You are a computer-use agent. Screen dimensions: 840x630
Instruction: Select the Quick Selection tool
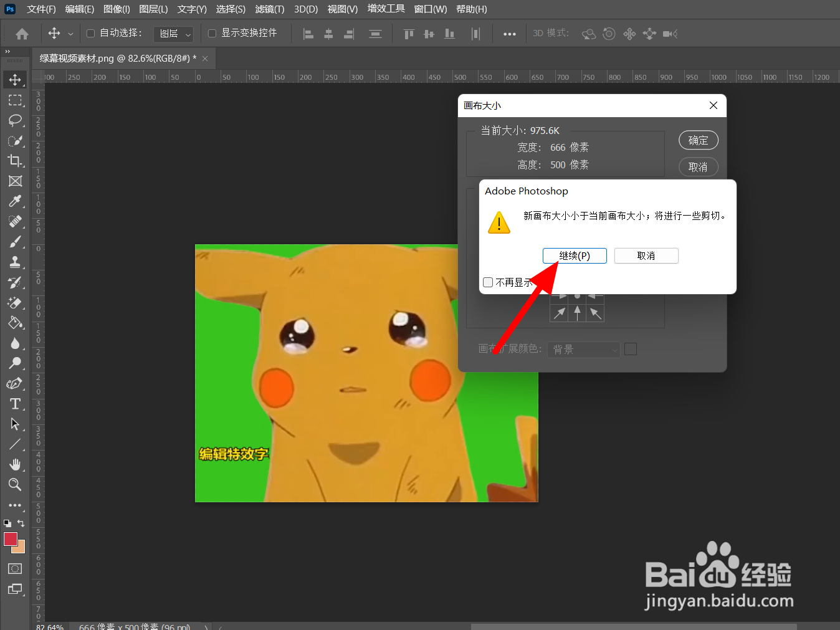coord(15,141)
